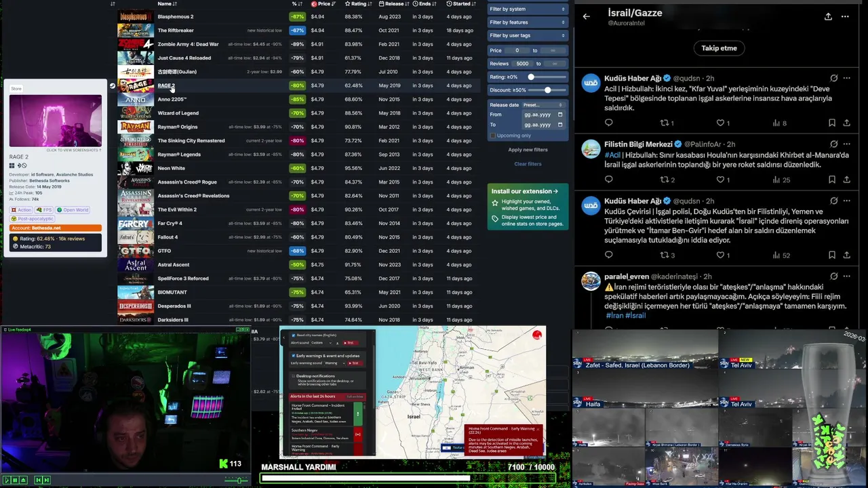Open Grok icon on Kfar Yuval post

(x=834, y=78)
